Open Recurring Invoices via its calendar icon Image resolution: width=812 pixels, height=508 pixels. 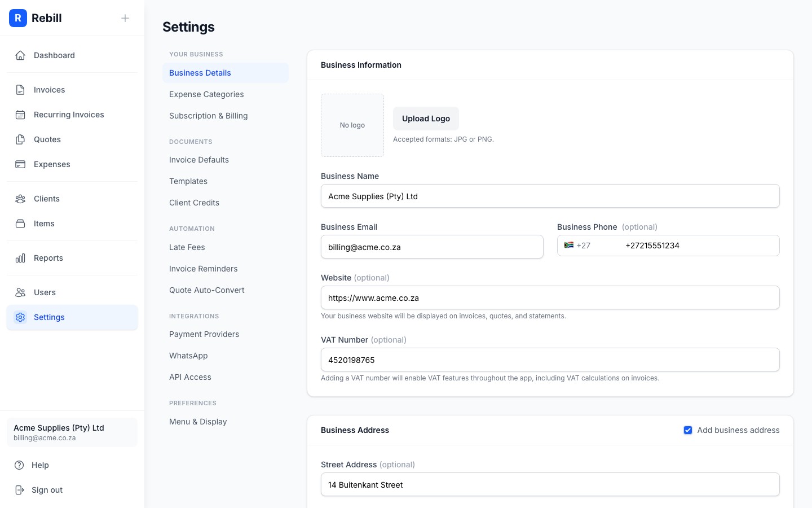click(x=20, y=115)
